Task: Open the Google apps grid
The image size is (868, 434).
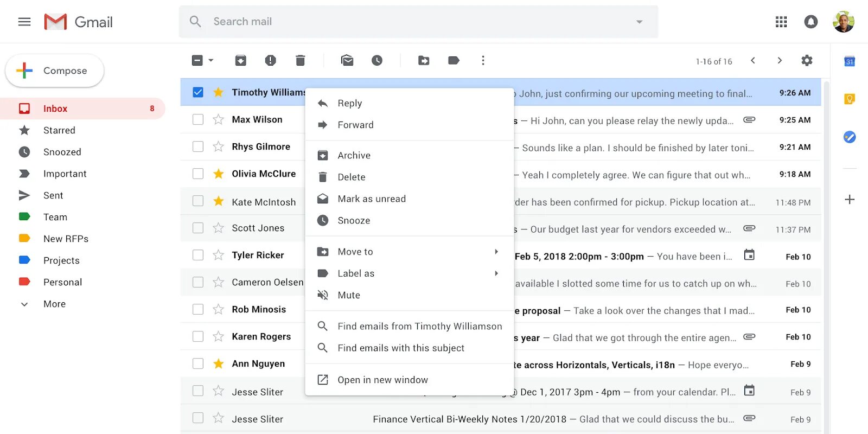Action: (x=781, y=22)
